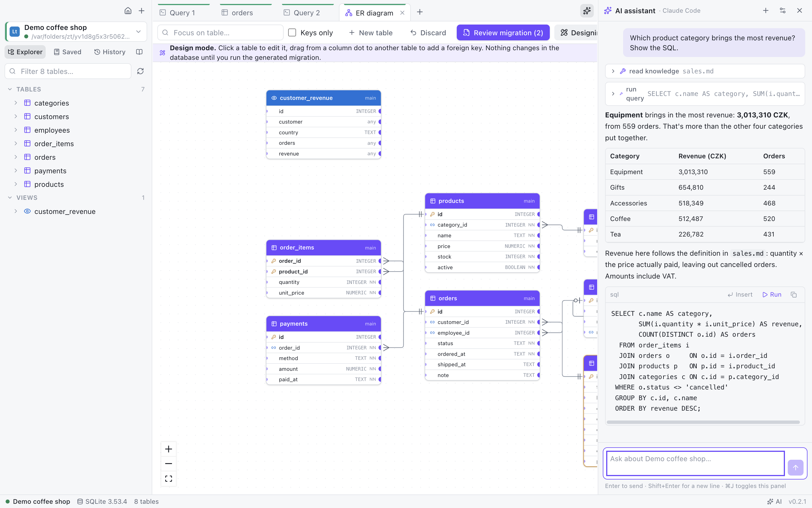Enable the Keys only checkbox
This screenshot has width=812, height=508.
coord(292,32)
